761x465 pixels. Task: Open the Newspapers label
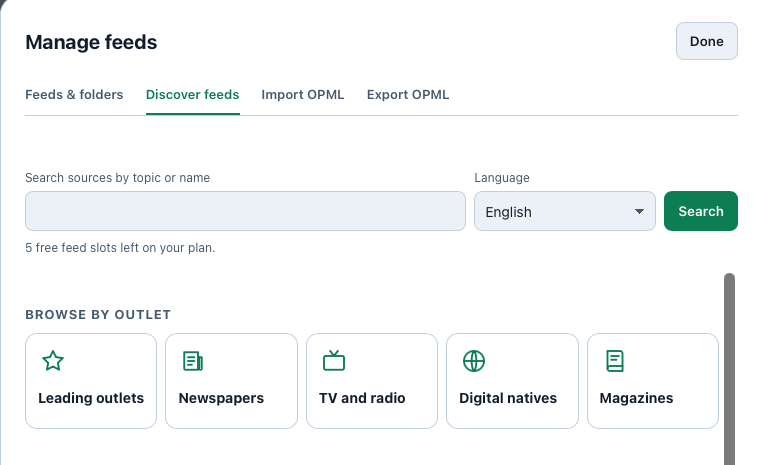click(221, 398)
